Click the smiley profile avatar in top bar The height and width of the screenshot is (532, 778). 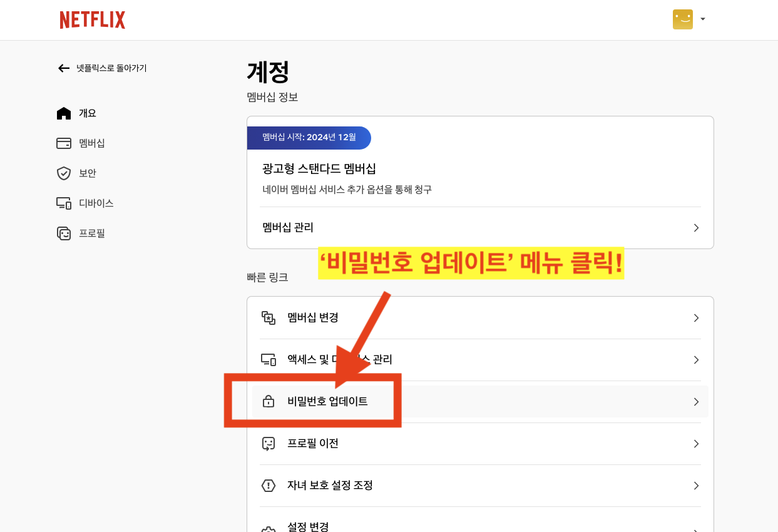pos(682,19)
